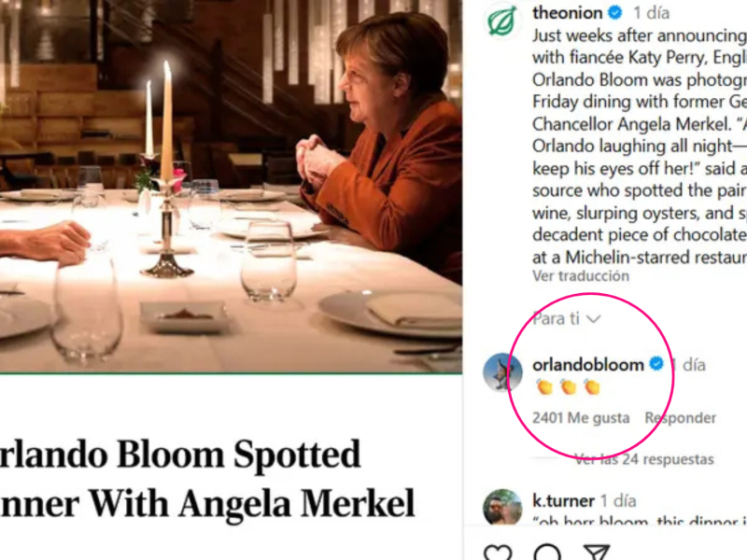Screen dimensions: 747x560
Task: Click the verified badge next to orlandobloom
Action: click(x=656, y=365)
